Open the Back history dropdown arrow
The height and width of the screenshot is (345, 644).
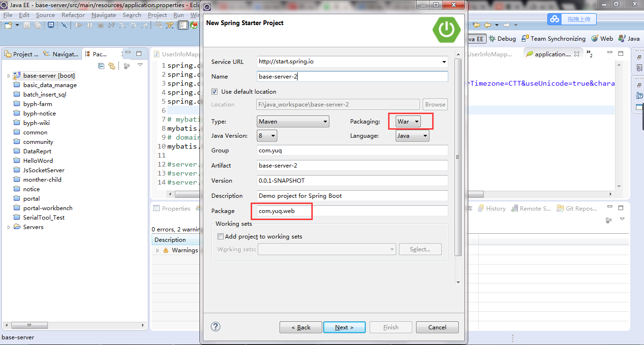point(497,25)
